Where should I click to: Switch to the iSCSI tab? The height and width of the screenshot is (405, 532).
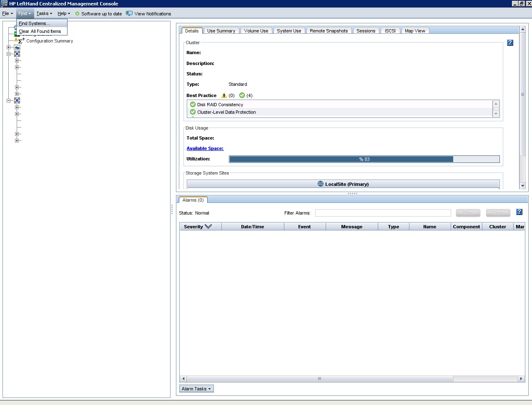[x=390, y=31]
